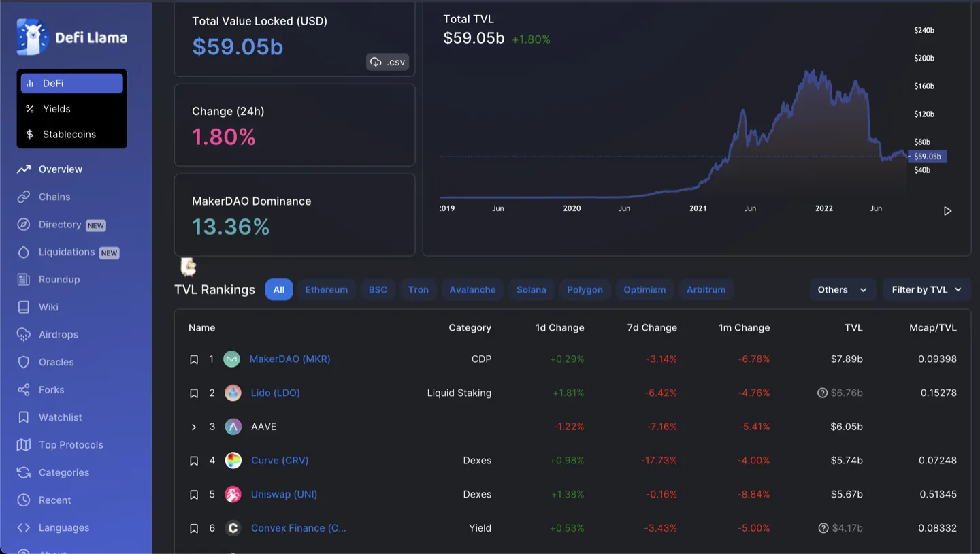Click the refresh icon beside Categories
The height and width of the screenshot is (554, 980).
(x=24, y=472)
